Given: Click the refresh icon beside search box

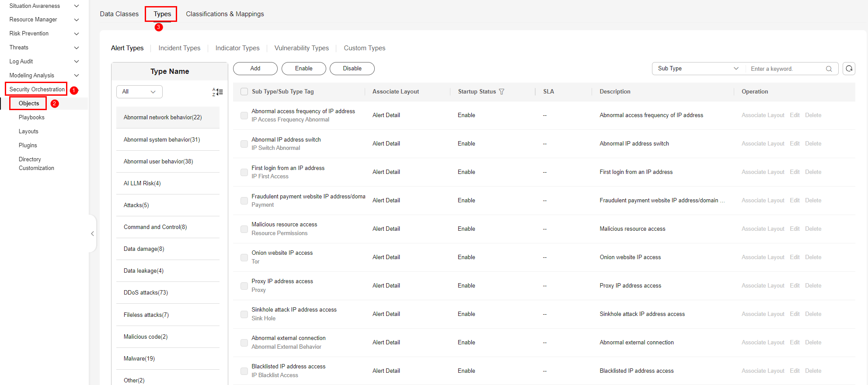Looking at the screenshot, I should click(x=849, y=69).
